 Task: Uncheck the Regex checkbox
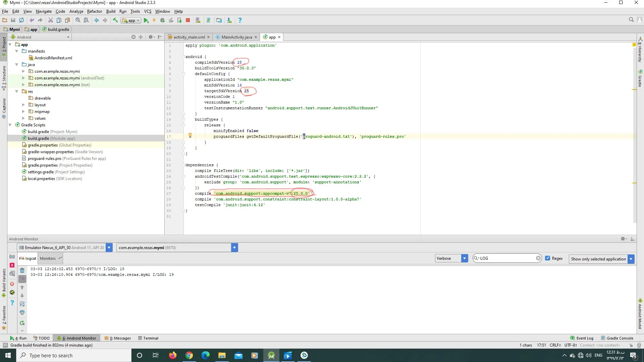pyautogui.click(x=548, y=258)
